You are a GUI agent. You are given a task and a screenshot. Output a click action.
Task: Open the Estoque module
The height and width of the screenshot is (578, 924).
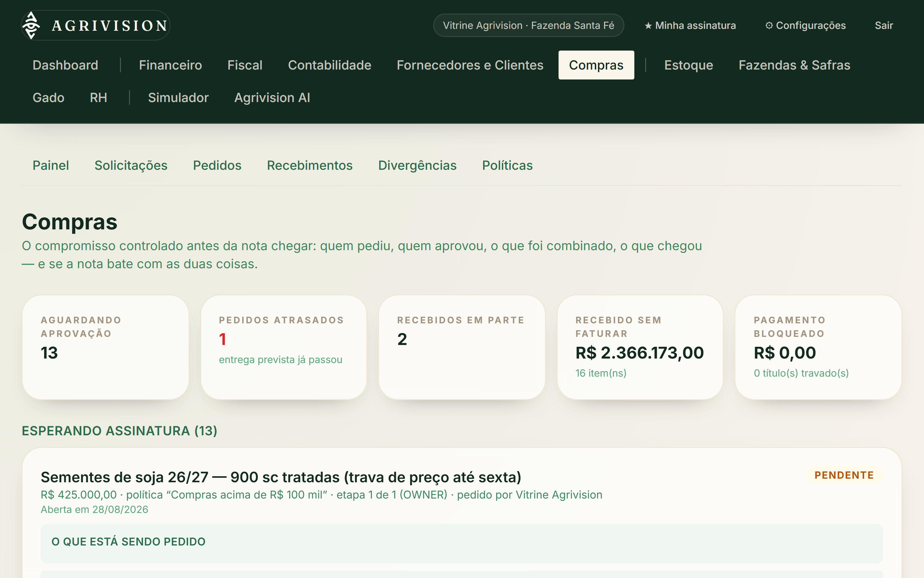click(688, 65)
